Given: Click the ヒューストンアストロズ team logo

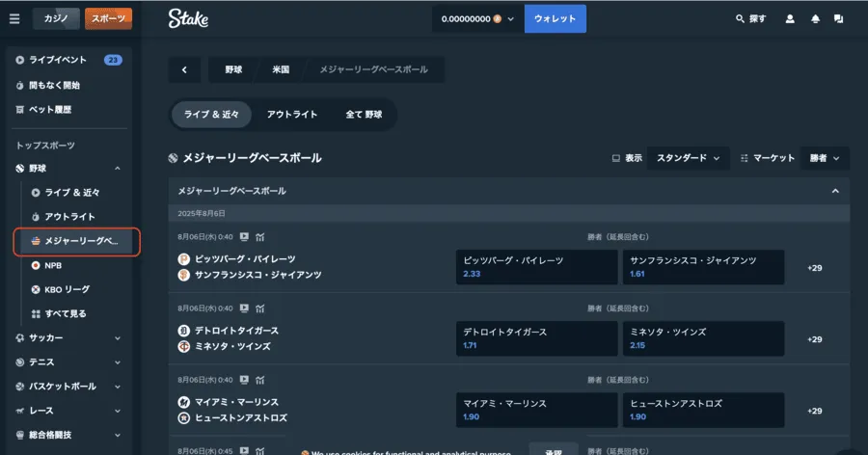Looking at the screenshot, I should click(x=184, y=417).
